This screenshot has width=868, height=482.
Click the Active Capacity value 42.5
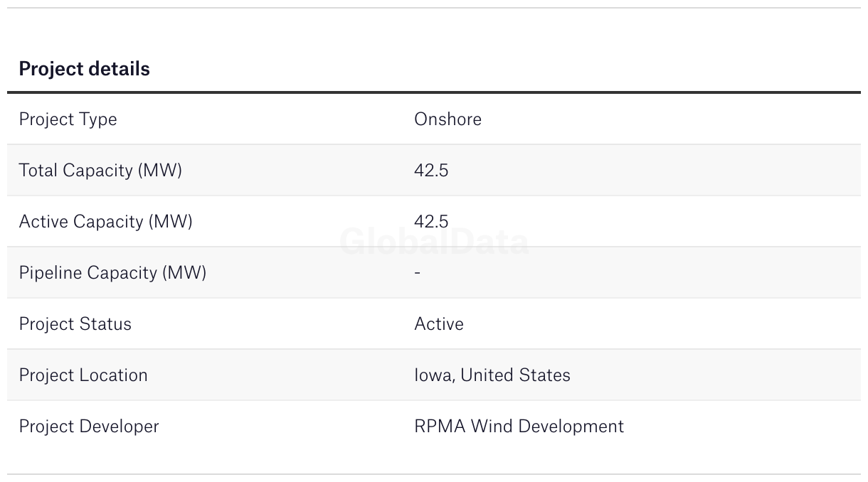(x=431, y=222)
